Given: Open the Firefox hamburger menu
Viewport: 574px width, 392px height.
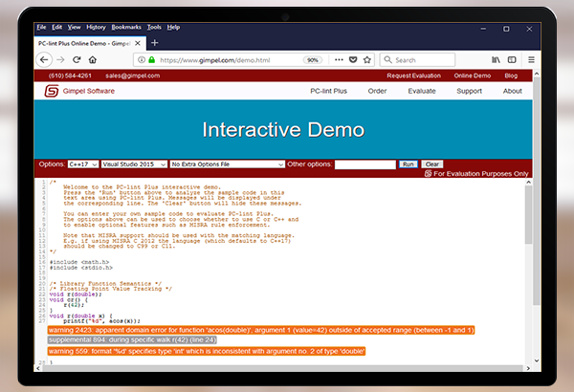Looking at the screenshot, I should (x=531, y=59).
